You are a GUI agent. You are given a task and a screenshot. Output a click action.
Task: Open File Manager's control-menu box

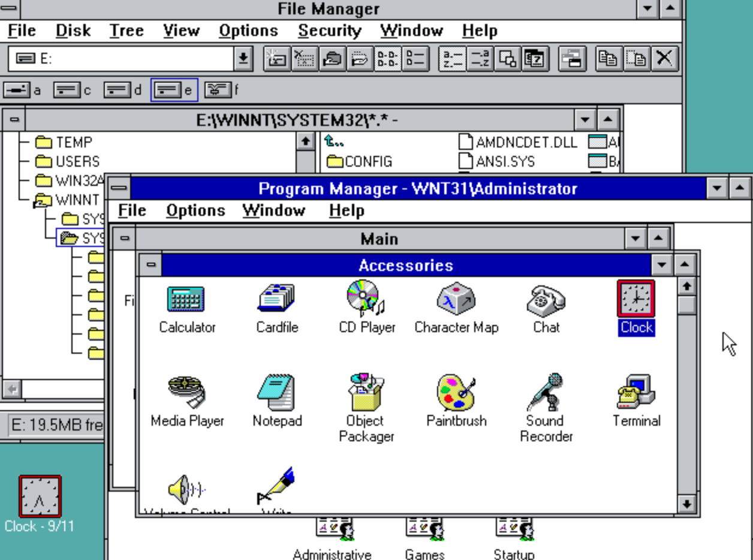pos(10,8)
